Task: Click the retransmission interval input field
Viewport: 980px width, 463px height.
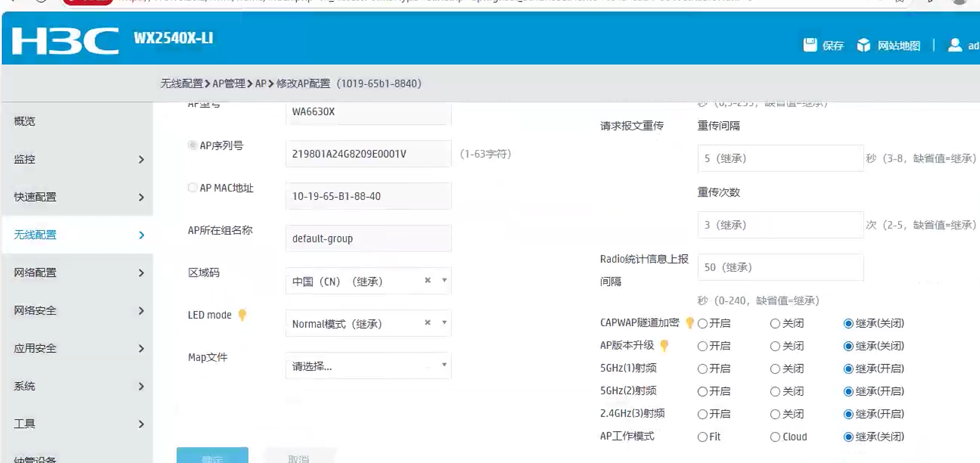Action: coord(780,159)
